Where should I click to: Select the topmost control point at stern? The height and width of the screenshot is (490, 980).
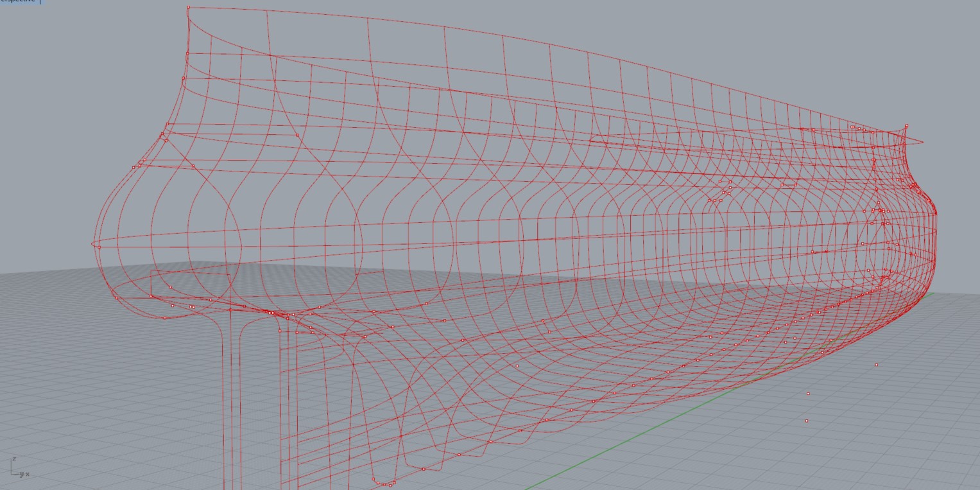coord(188,8)
